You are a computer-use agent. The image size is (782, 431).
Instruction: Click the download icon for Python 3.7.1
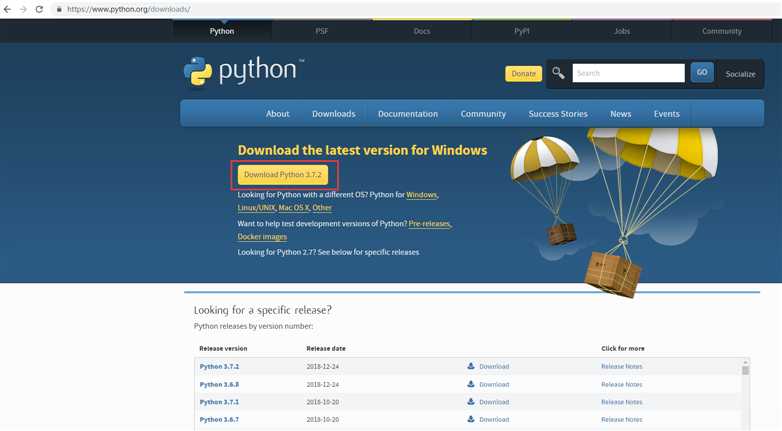pyautogui.click(x=471, y=402)
